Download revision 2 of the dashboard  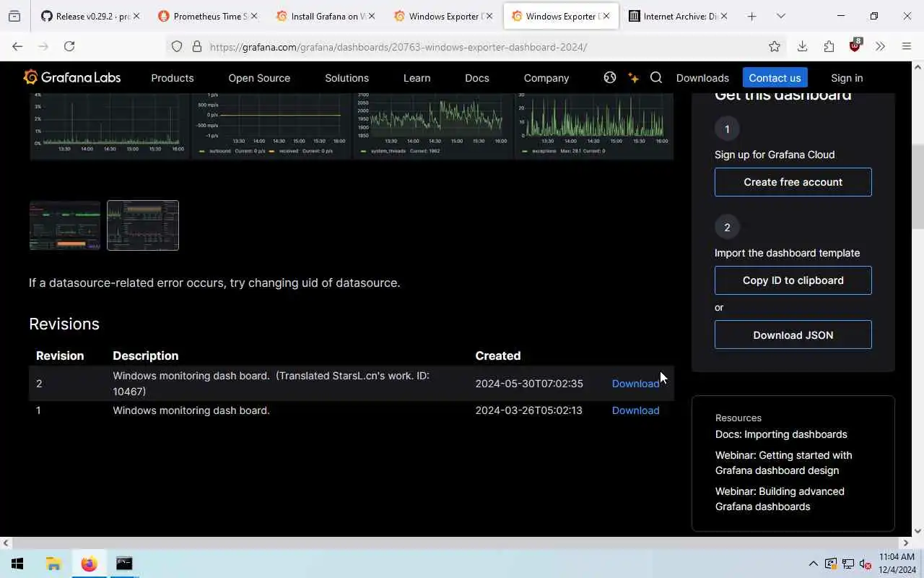(635, 384)
